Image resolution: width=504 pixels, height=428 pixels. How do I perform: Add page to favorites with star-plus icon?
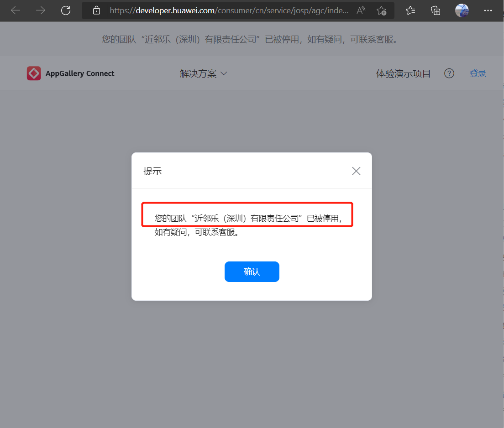point(382,10)
